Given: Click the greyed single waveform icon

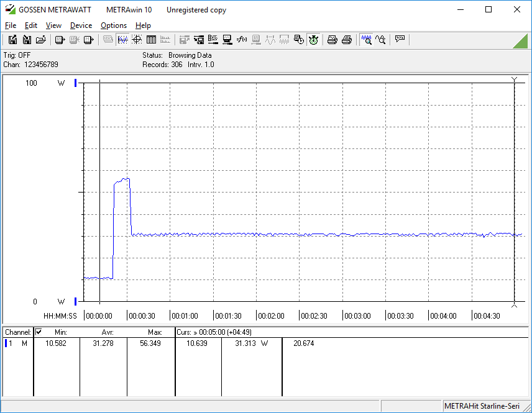Looking at the screenshot, I should point(270,40).
